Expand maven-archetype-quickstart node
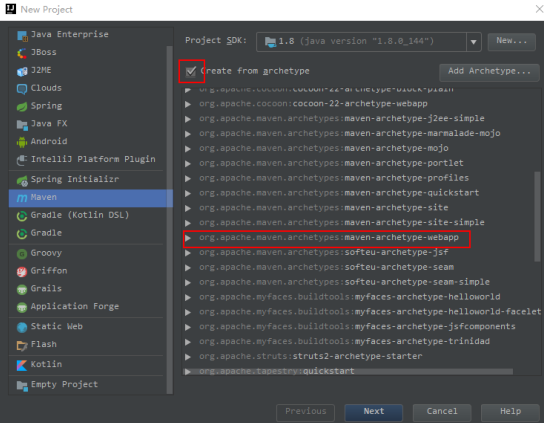The height and width of the screenshot is (423, 544). (188, 193)
